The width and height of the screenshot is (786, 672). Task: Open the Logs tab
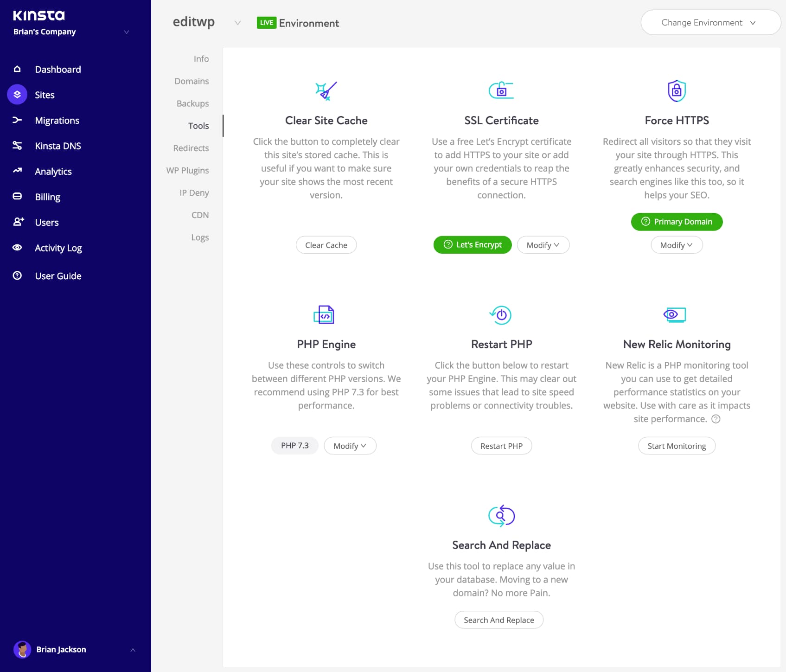200,237
